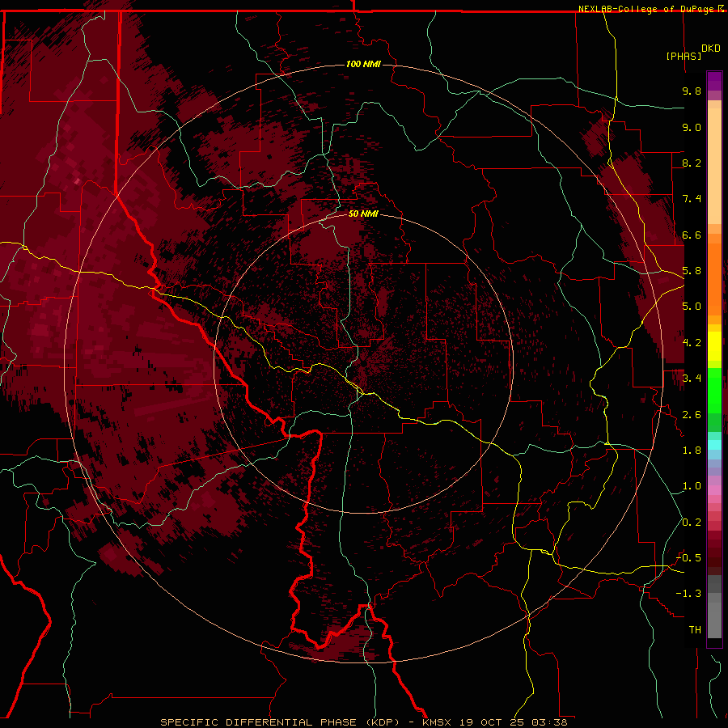Screen dimensions: 728x728
Task: Click the 5.0 scale value
Action: (692, 307)
